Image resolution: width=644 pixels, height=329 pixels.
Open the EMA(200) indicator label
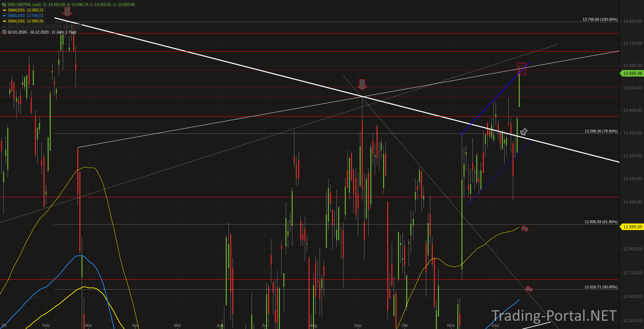click(x=16, y=16)
